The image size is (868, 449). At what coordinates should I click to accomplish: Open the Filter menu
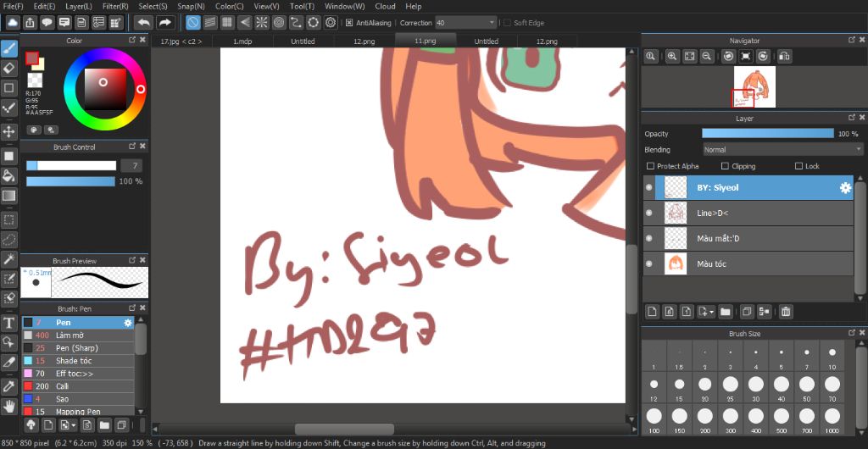(x=115, y=6)
